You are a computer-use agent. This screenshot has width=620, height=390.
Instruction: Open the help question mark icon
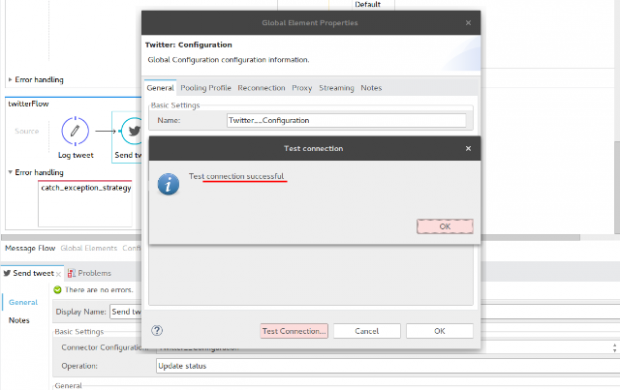click(157, 330)
